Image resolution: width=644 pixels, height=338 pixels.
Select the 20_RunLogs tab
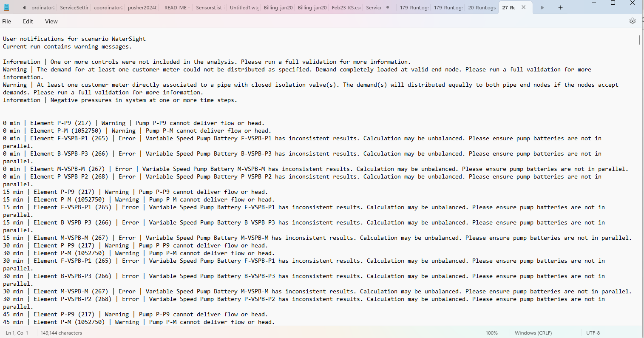[482, 8]
